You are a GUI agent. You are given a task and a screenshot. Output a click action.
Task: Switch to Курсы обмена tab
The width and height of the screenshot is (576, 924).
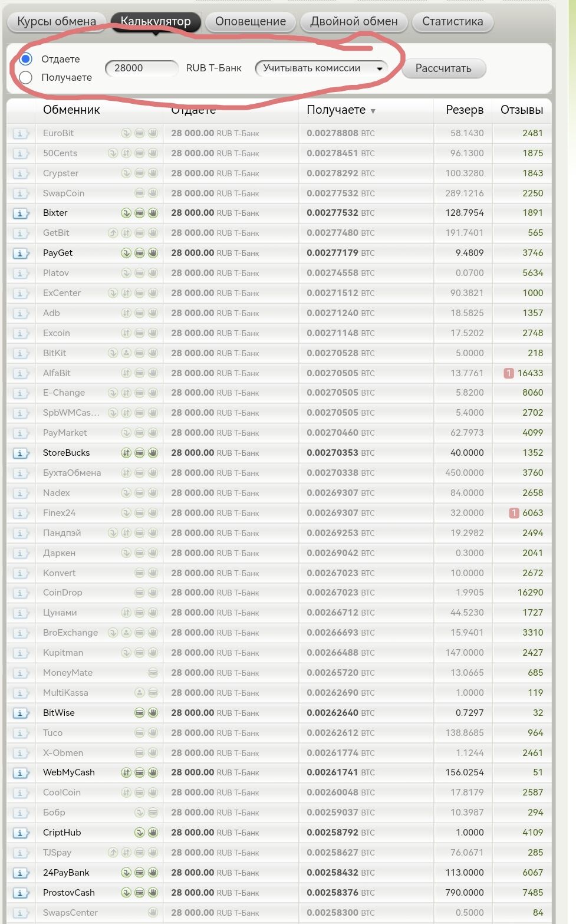coord(57,22)
